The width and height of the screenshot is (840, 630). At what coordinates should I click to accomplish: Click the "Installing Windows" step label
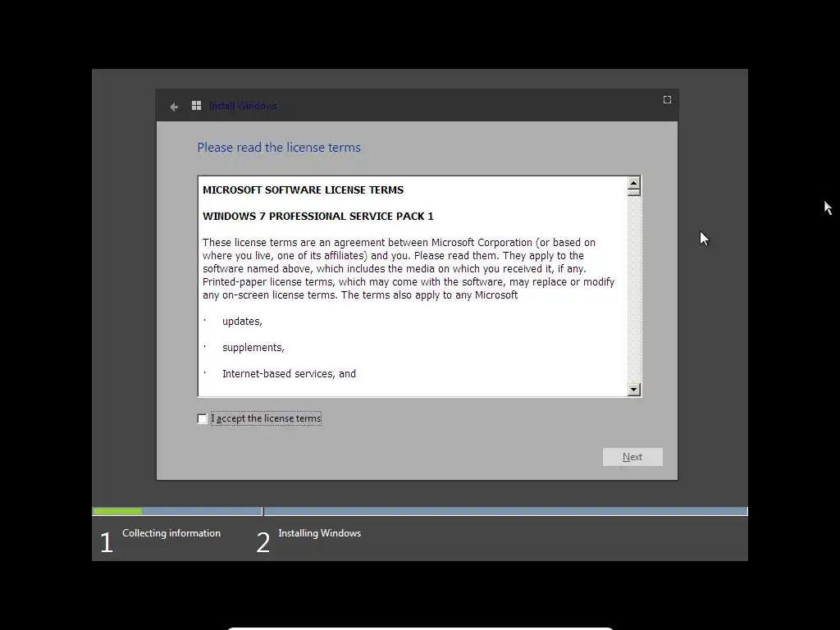(x=320, y=533)
